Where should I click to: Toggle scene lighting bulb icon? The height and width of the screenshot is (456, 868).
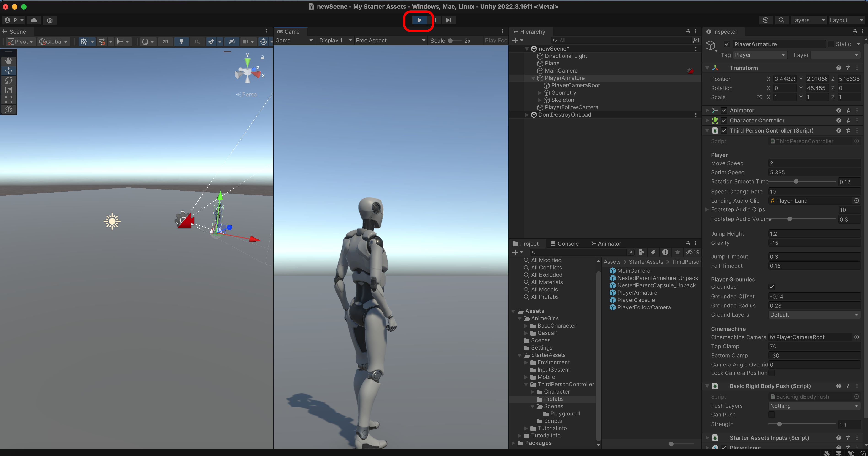click(x=181, y=41)
